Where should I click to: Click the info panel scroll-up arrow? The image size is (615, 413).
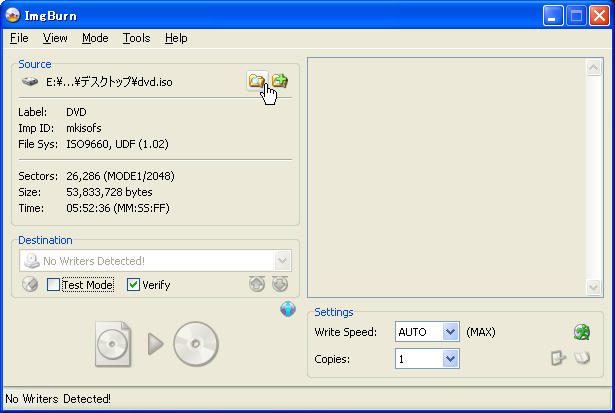[593, 67]
